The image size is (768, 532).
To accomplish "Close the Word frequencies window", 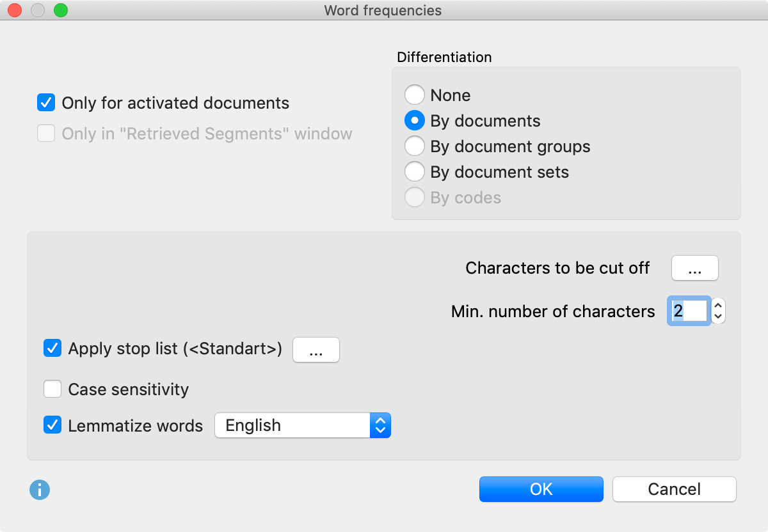I will coord(14,10).
